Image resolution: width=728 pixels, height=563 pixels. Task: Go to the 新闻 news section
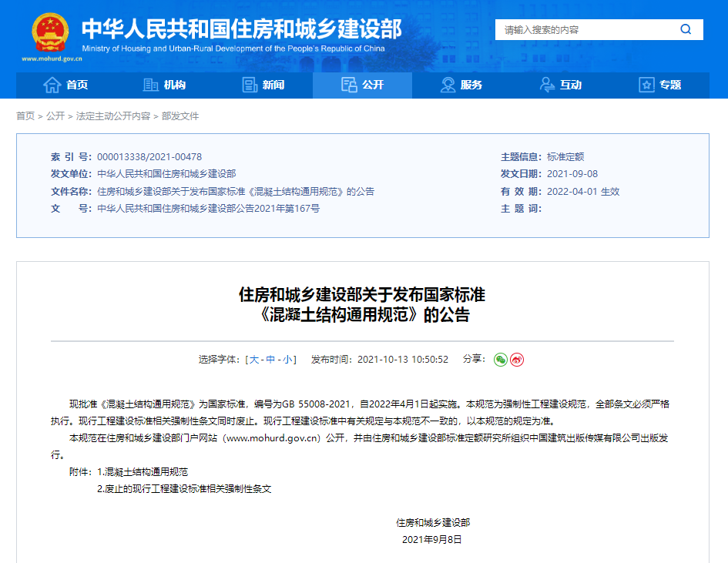pos(263,85)
